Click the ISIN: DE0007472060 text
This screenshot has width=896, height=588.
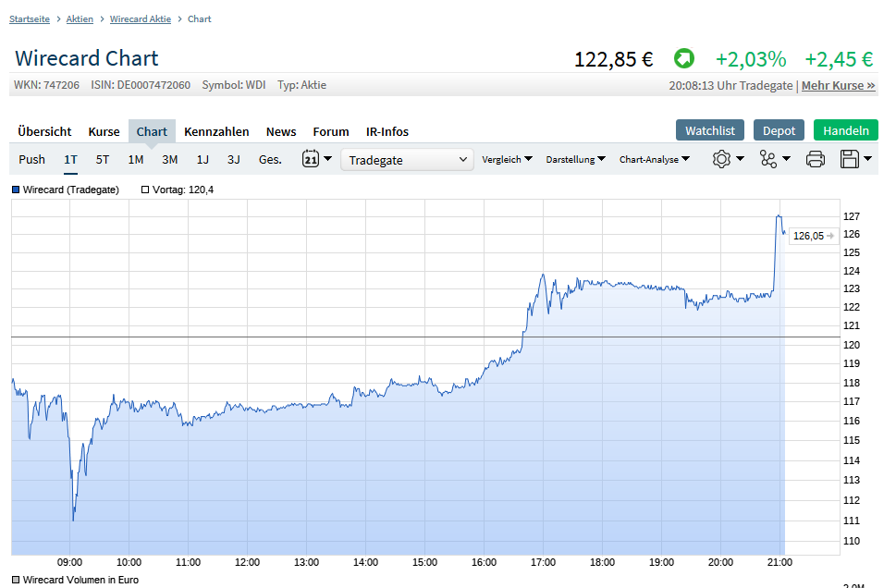click(141, 85)
